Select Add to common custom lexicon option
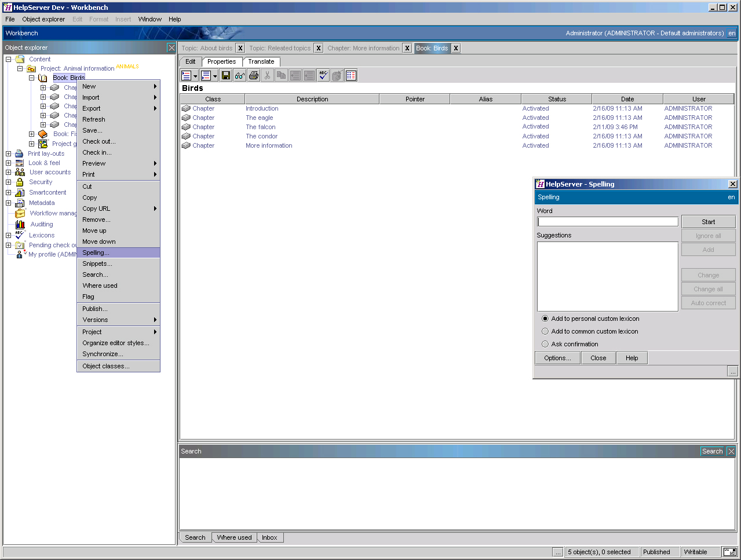Image resolution: width=741 pixels, height=560 pixels. point(545,331)
